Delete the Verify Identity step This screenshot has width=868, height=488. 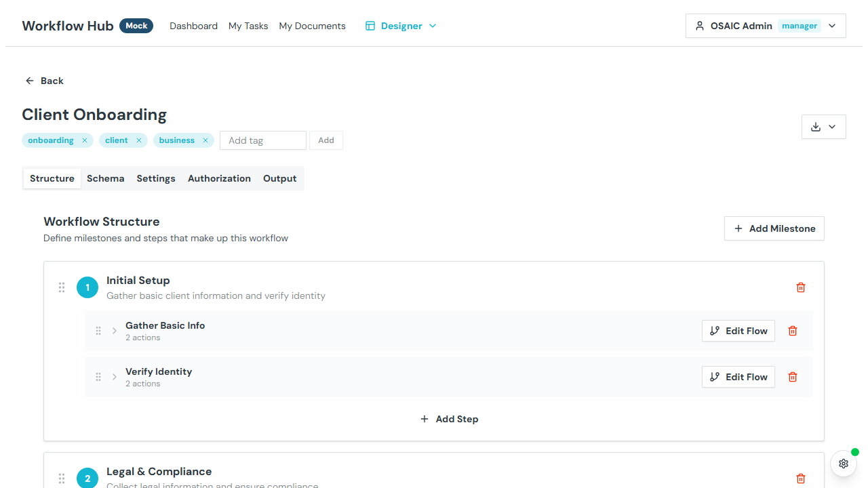click(x=792, y=377)
